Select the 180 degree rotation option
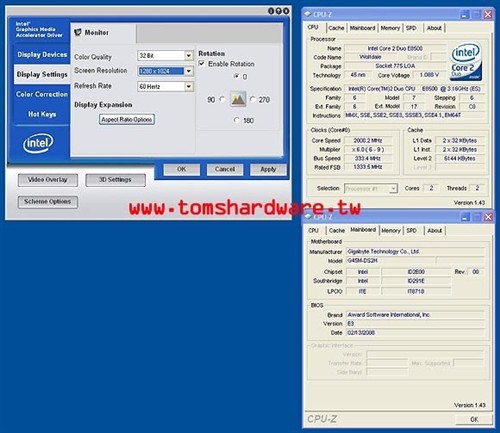This screenshot has height=433, width=500. pyautogui.click(x=236, y=120)
